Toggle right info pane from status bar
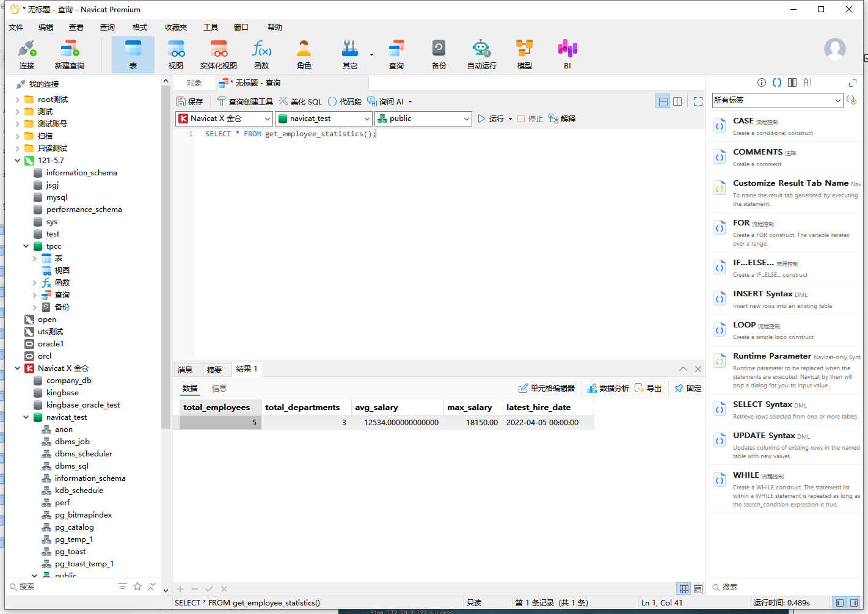The height and width of the screenshot is (614, 868). pyautogui.click(x=854, y=603)
